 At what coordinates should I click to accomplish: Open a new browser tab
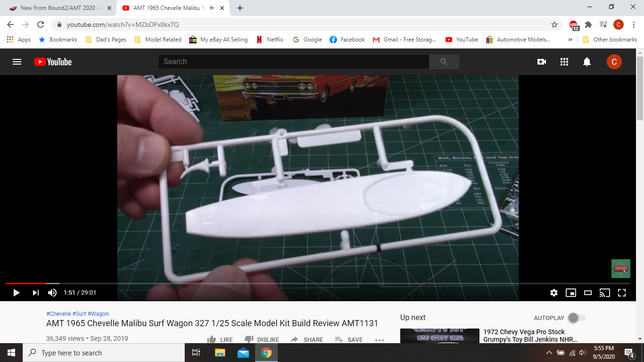tap(240, 8)
